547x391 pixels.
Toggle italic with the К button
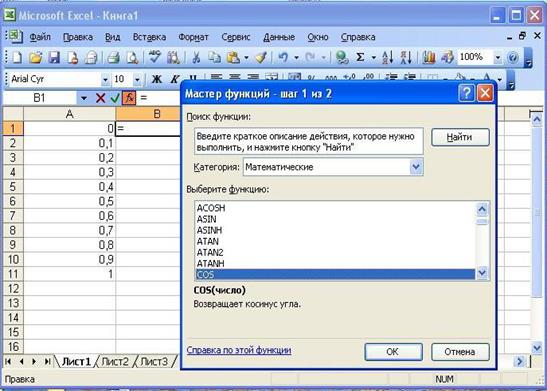pos(174,79)
